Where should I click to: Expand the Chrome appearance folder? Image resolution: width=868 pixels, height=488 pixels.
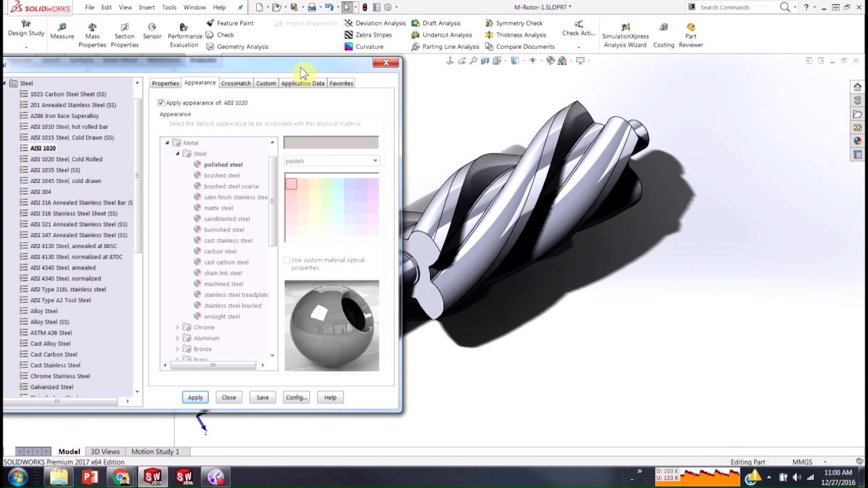pyautogui.click(x=178, y=327)
